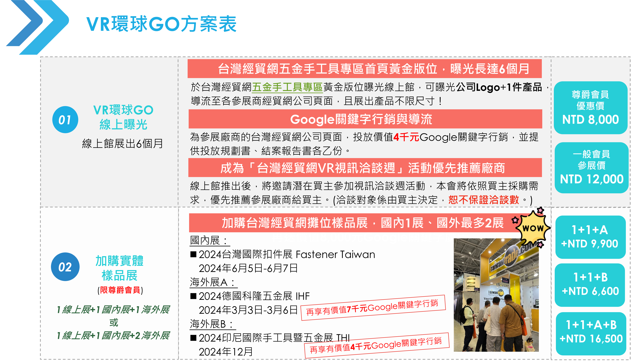Click the 2024年12月 date
This screenshot has width=638, height=364.
pyautogui.click(x=226, y=352)
